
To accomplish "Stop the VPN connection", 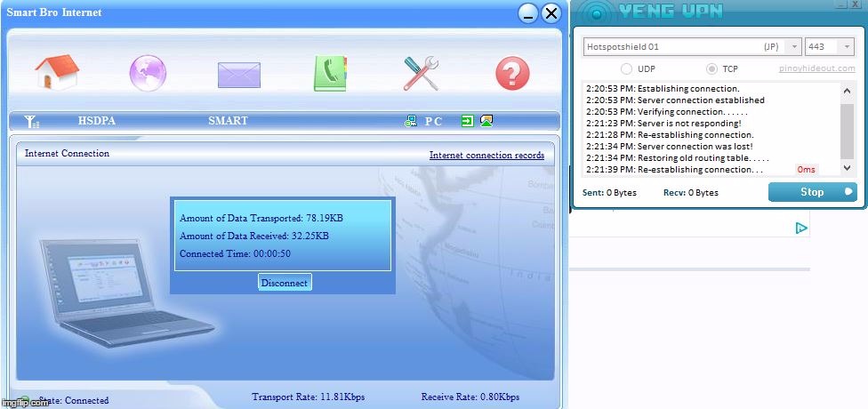I will [x=812, y=192].
